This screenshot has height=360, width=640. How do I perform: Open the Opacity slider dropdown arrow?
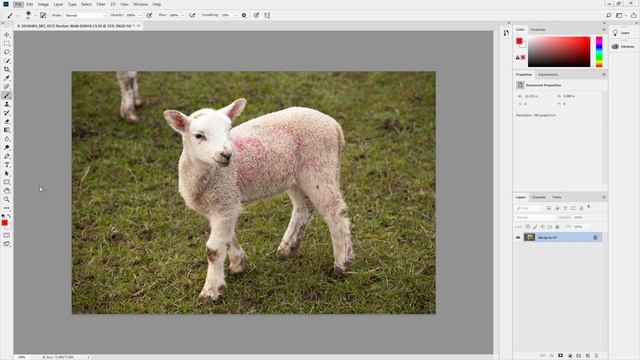[140, 15]
